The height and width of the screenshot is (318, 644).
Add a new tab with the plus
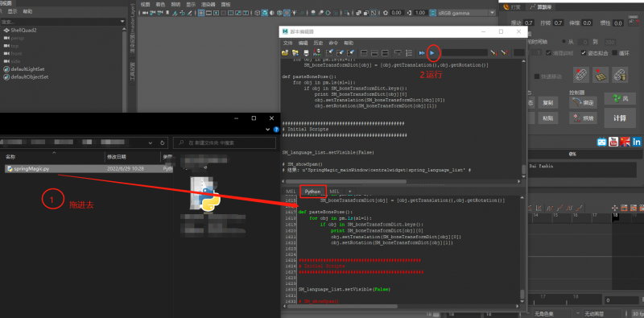pos(350,192)
